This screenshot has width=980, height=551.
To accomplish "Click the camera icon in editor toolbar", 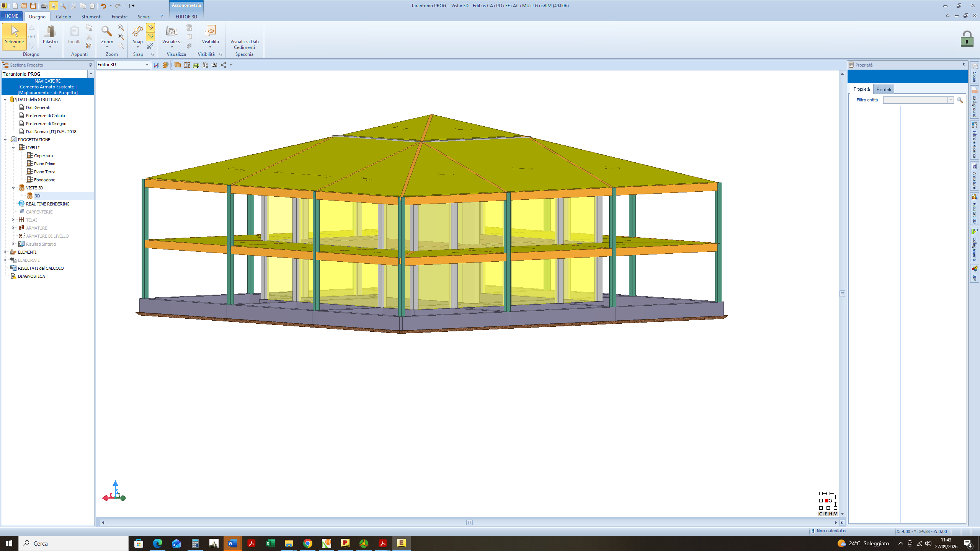I will (x=214, y=65).
